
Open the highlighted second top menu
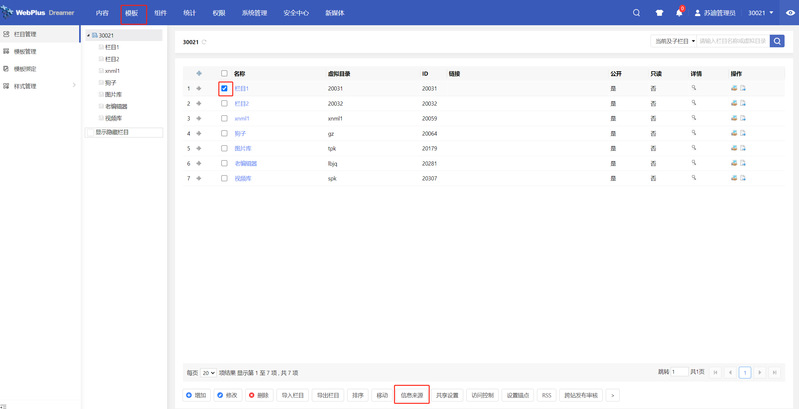[131, 13]
